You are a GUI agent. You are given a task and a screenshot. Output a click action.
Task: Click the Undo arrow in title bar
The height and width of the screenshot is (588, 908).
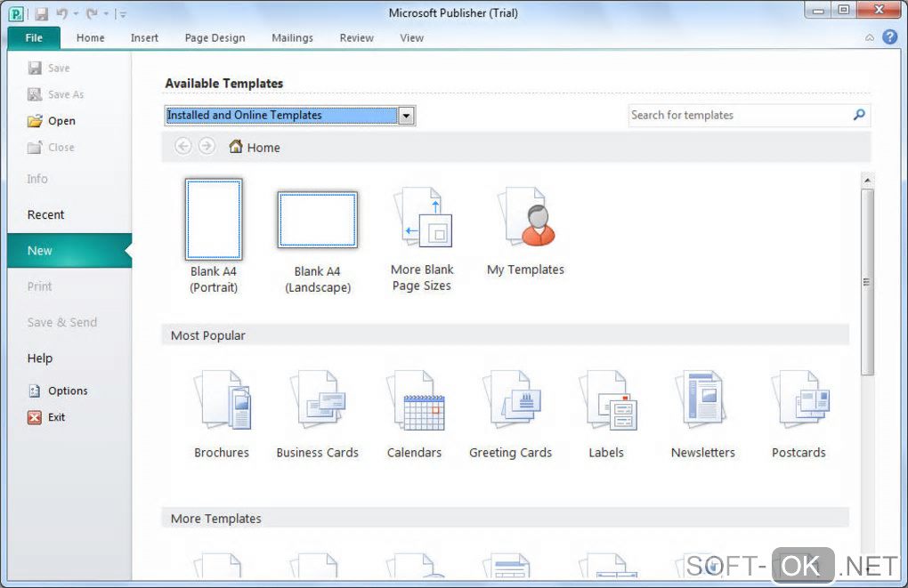tap(62, 12)
